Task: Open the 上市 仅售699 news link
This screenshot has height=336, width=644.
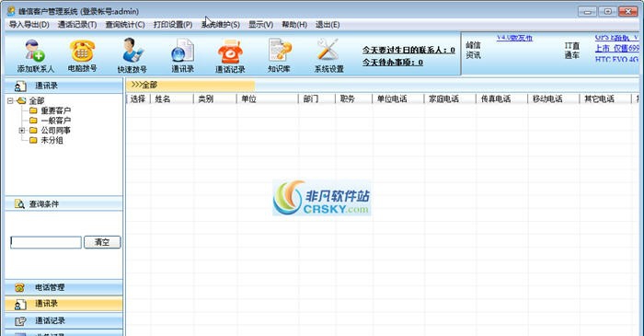Action: (617, 48)
